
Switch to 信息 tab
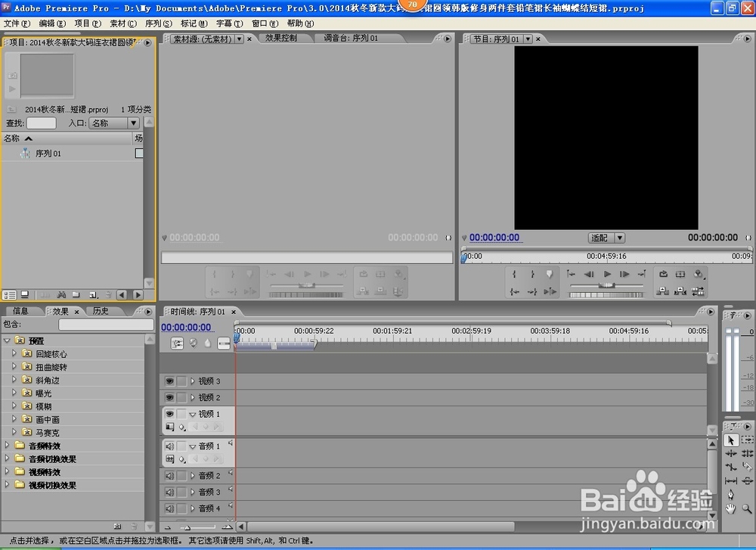20,311
